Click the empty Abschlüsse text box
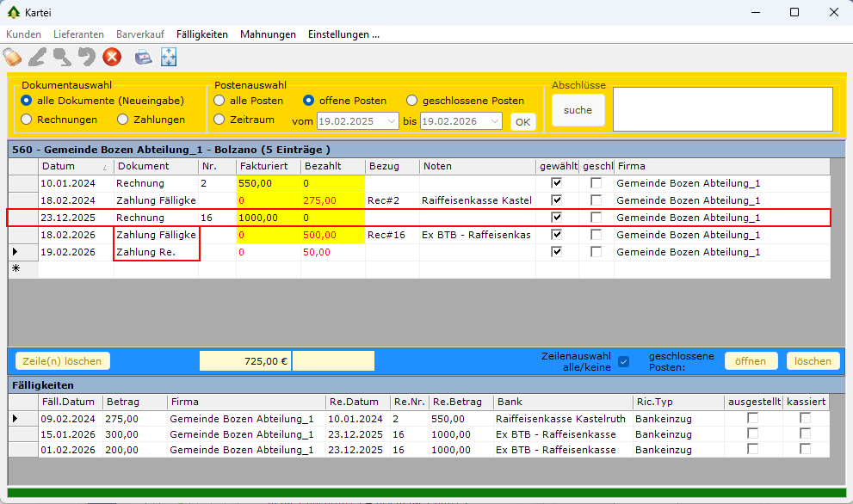This screenshot has height=504, width=853. pos(722,109)
